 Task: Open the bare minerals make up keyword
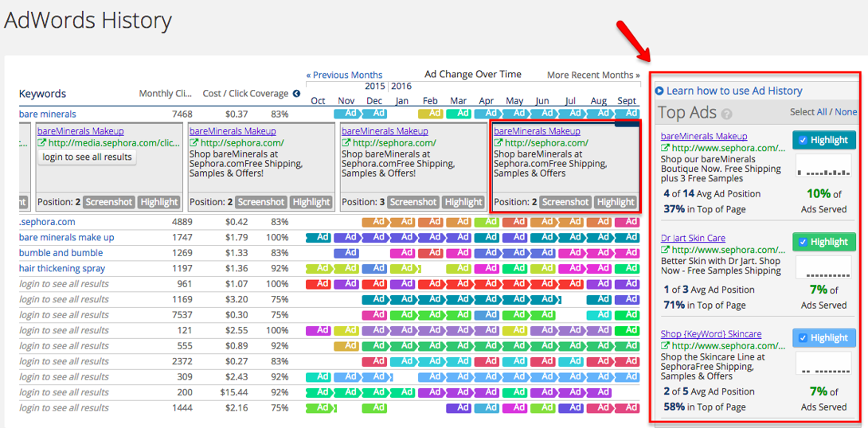click(x=66, y=237)
